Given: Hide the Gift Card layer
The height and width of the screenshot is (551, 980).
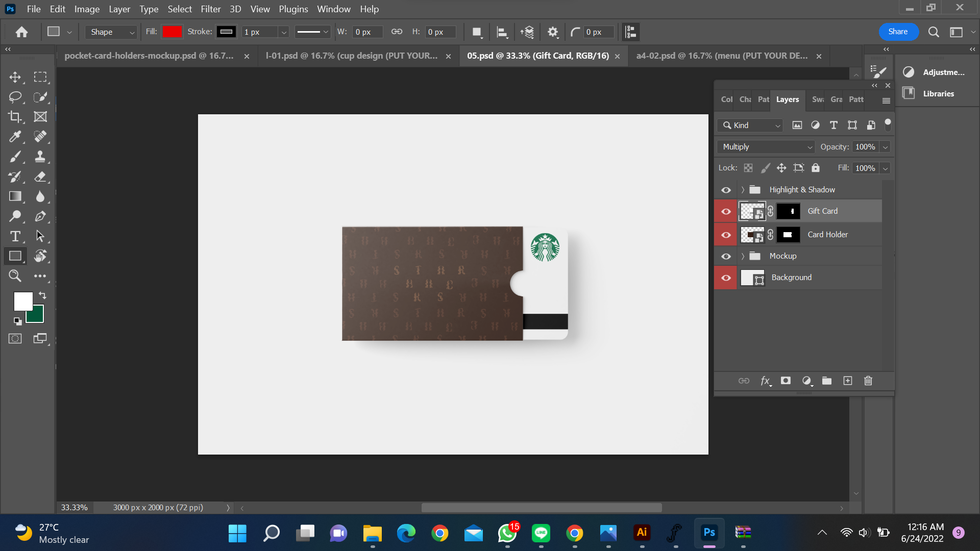Looking at the screenshot, I should 726,211.
